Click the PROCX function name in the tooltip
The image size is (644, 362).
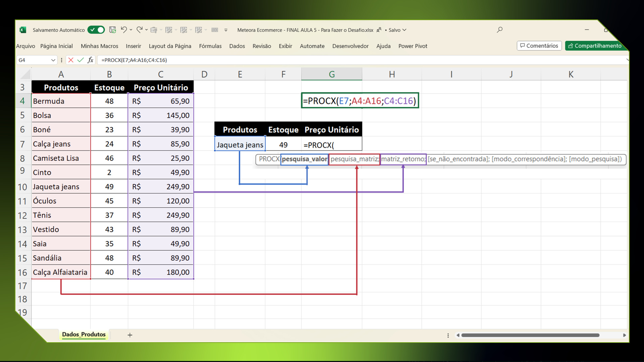[269, 159]
